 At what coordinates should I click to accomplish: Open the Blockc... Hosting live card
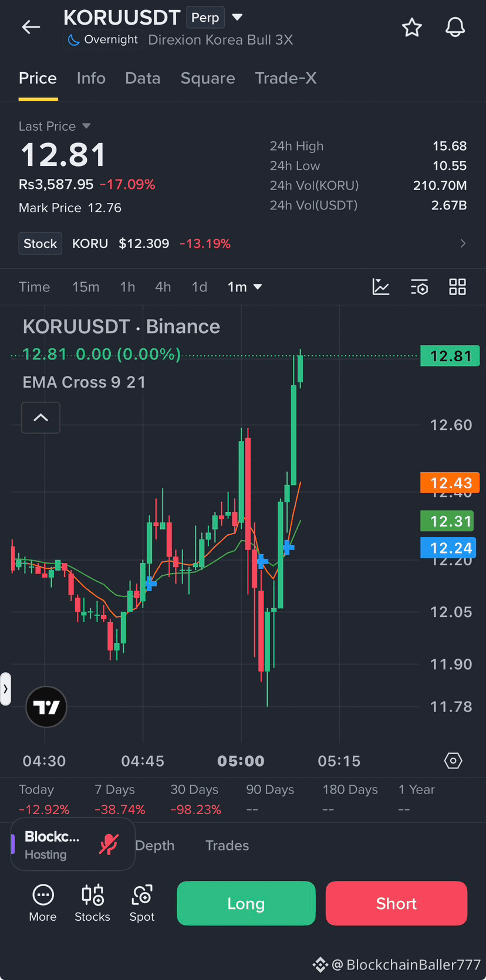[x=73, y=845]
